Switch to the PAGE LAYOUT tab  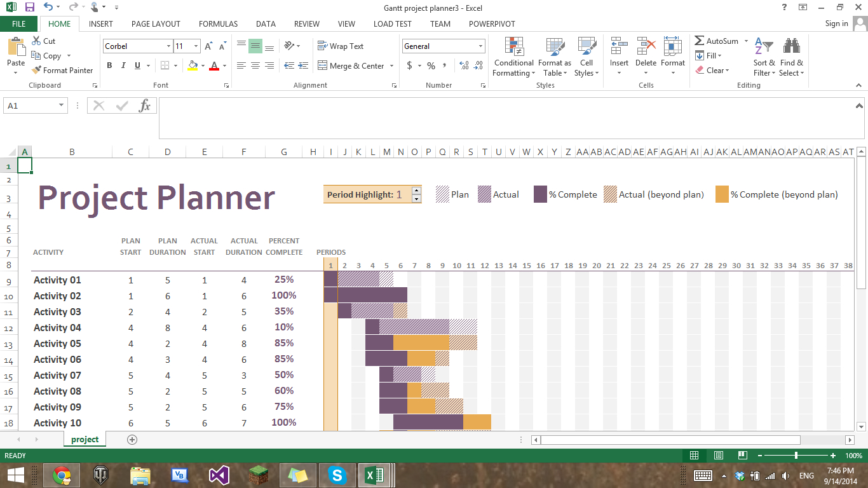tap(156, 24)
